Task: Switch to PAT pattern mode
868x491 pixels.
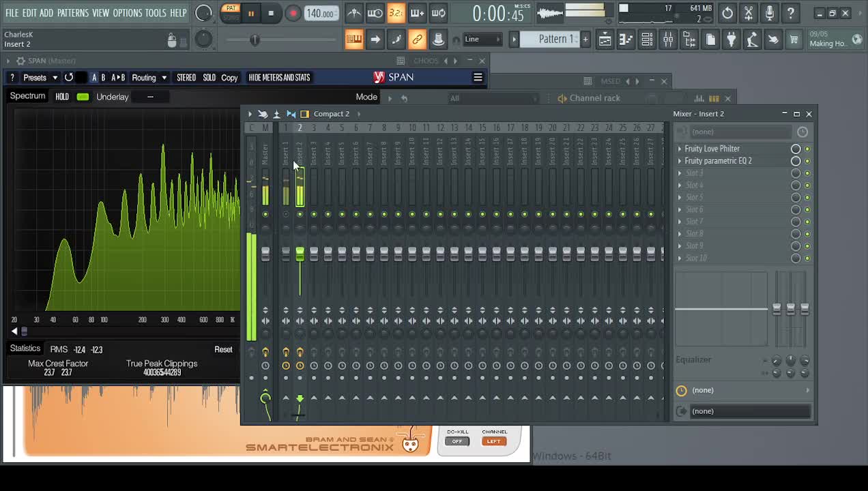Action: tap(231, 9)
